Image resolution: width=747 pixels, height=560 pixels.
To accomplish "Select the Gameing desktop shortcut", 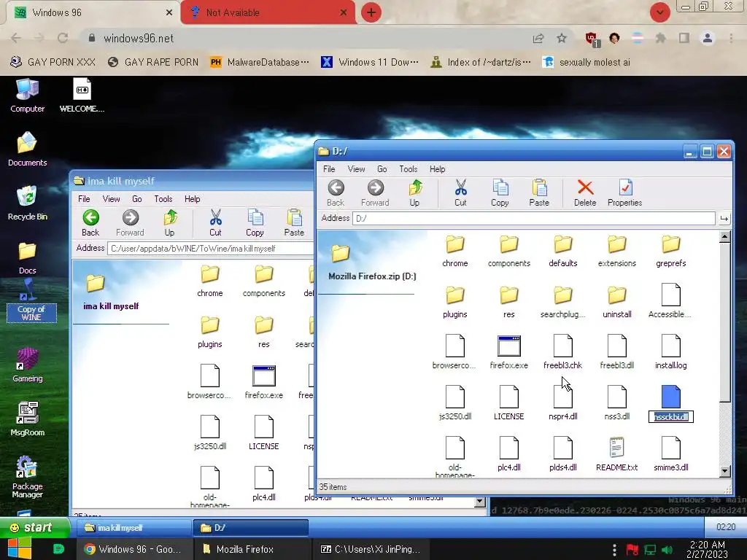I will (27, 365).
